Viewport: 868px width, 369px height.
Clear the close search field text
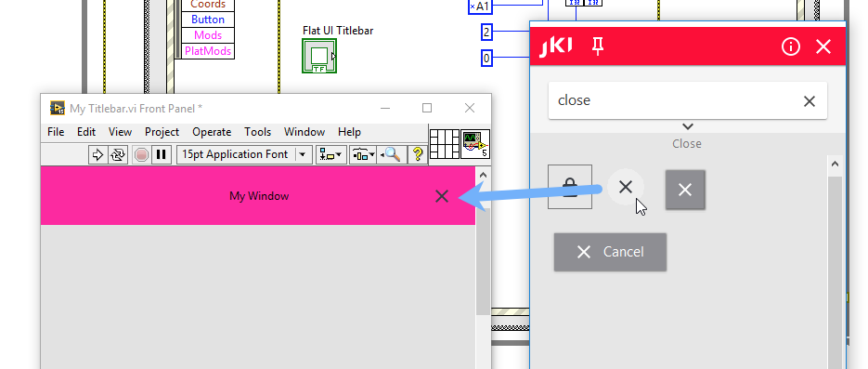[x=809, y=100]
